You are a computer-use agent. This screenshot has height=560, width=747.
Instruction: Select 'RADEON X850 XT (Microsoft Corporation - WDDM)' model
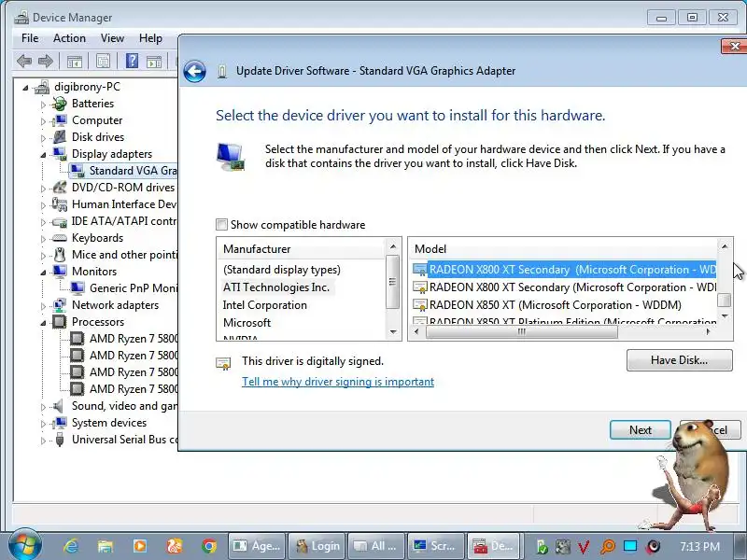pos(555,305)
